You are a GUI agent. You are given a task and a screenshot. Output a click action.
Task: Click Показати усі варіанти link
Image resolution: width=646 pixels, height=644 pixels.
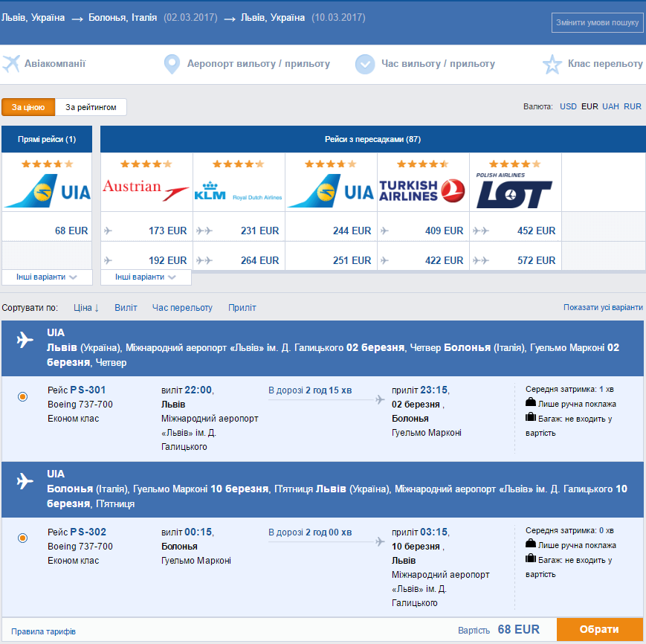[603, 307]
